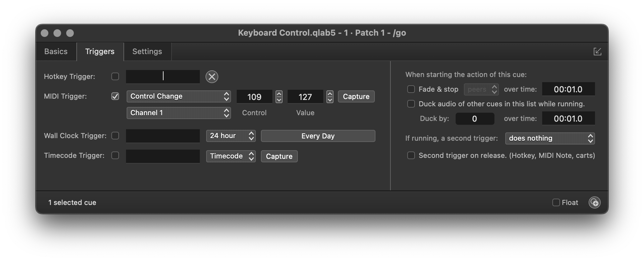
Task: Switch to the Settings tab
Action: pyautogui.click(x=147, y=51)
